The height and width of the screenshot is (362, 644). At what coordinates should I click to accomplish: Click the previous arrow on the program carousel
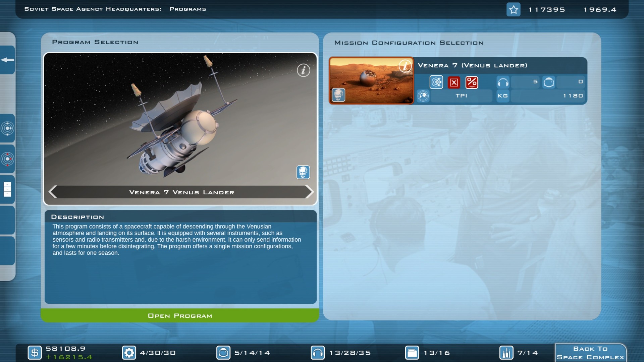point(52,192)
